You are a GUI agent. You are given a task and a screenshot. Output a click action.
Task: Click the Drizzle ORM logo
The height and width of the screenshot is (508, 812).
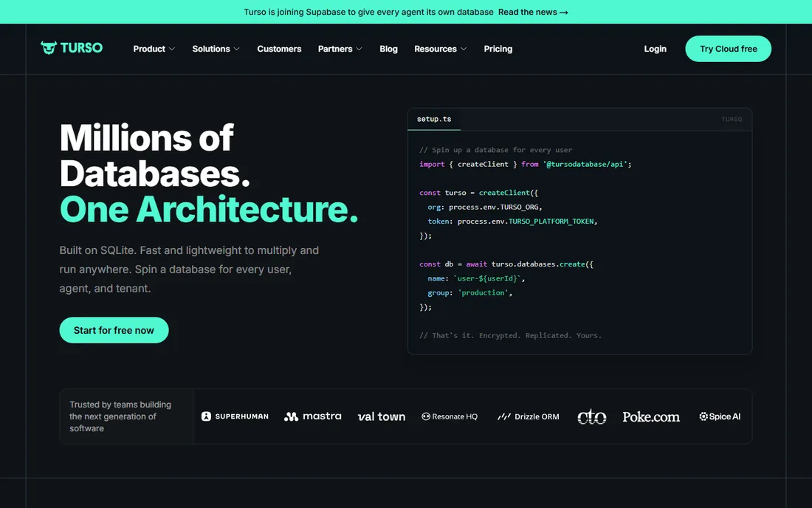tap(529, 416)
